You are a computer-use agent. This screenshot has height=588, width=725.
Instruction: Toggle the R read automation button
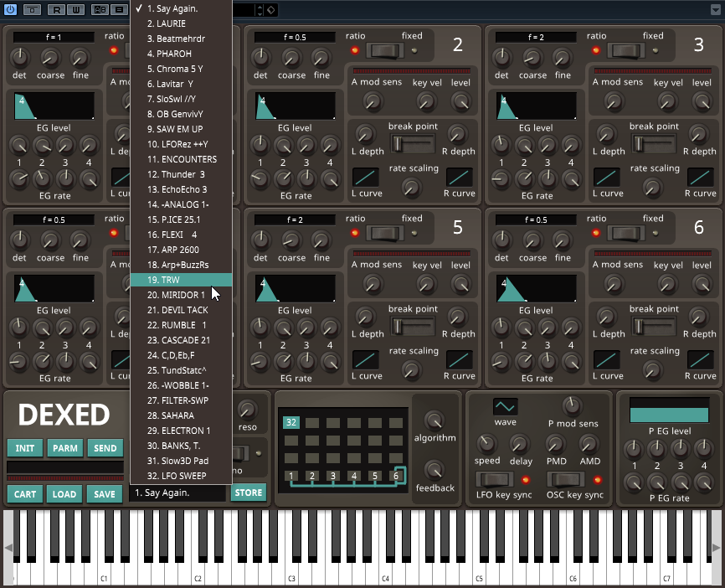point(56,9)
